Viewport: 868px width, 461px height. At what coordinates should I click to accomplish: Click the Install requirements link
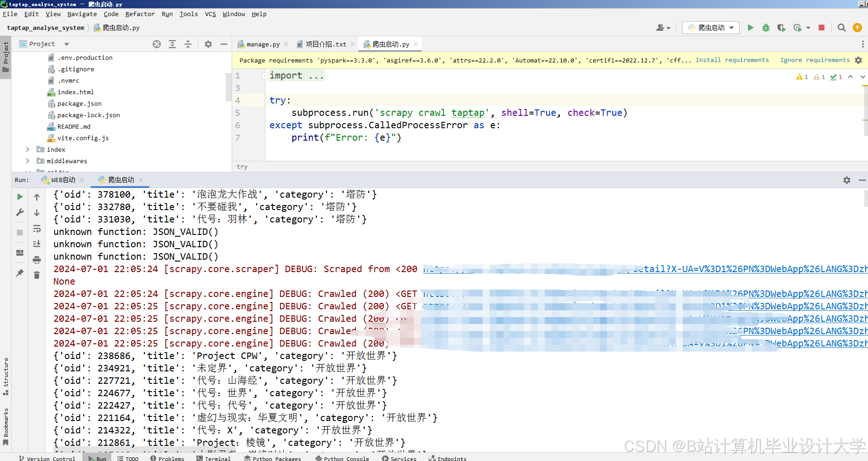click(x=732, y=60)
